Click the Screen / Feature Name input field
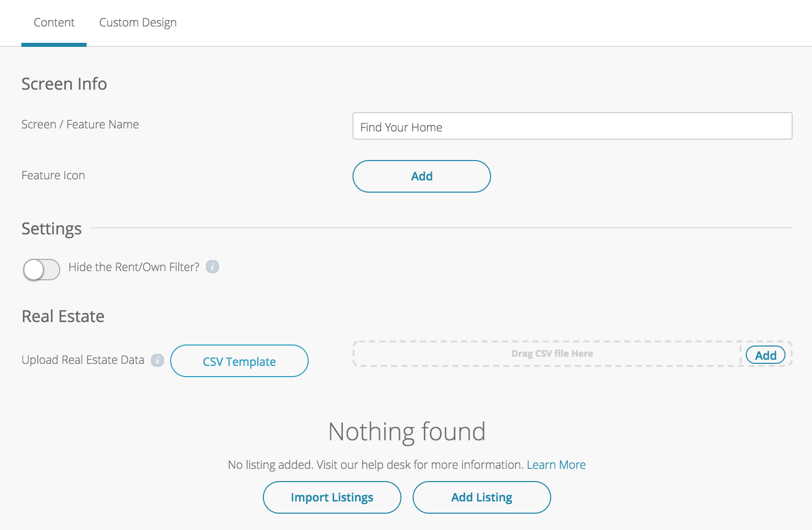This screenshot has width=812, height=530. (x=572, y=126)
